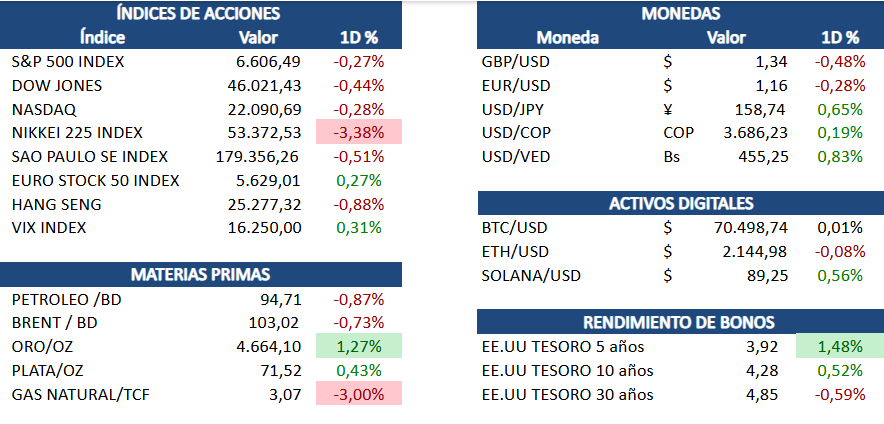The height and width of the screenshot is (424, 884).
Task: Click the red-highlighted NIKKEI 225 -3,38% cell
Action: (358, 132)
